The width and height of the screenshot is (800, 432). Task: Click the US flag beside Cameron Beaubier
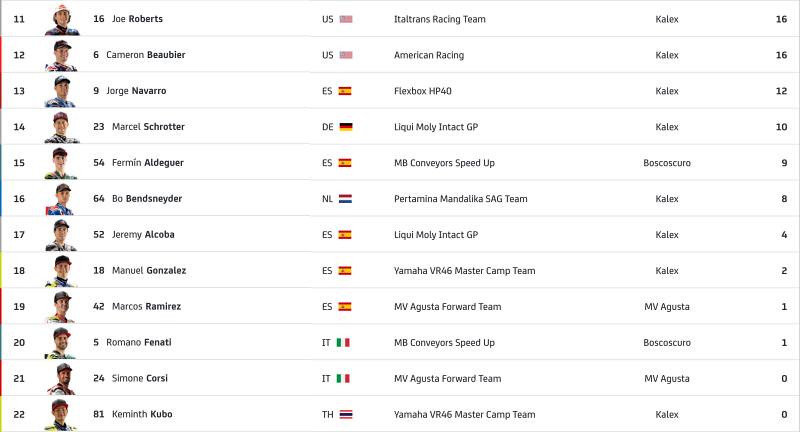click(346, 55)
